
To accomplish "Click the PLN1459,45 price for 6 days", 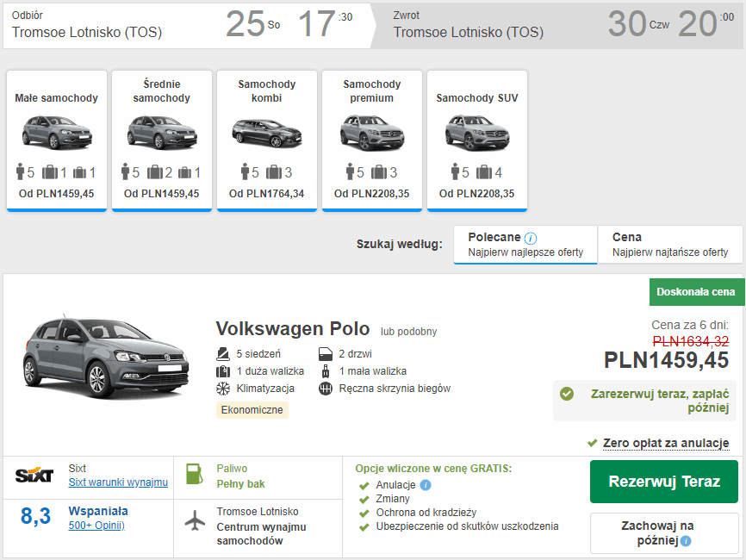I will 666,360.
